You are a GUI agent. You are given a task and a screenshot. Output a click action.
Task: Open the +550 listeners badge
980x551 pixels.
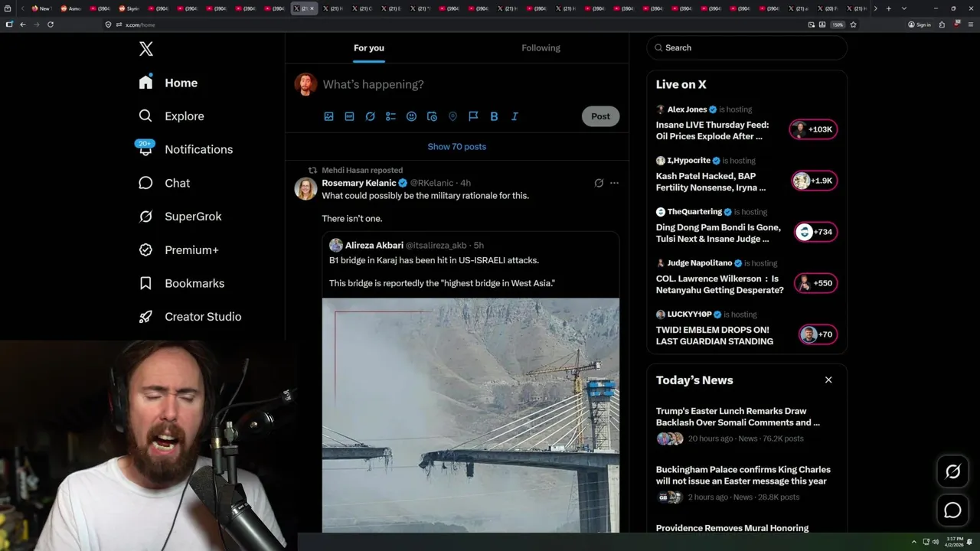tap(815, 283)
